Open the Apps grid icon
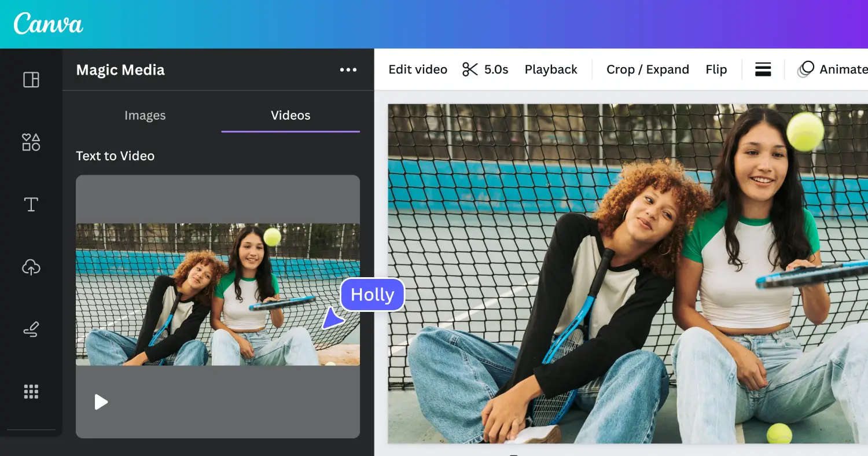This screenshot has width=868, height=456. pyautogui.click(x=31, y=392)
